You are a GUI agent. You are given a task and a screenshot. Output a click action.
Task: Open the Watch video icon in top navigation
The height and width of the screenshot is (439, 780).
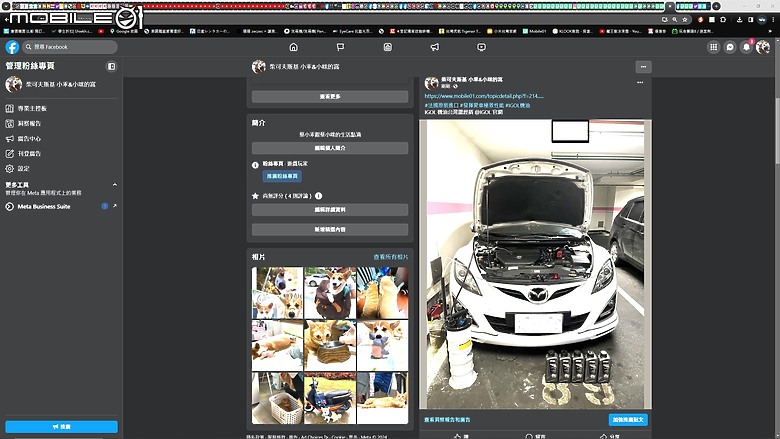point(482,47)
